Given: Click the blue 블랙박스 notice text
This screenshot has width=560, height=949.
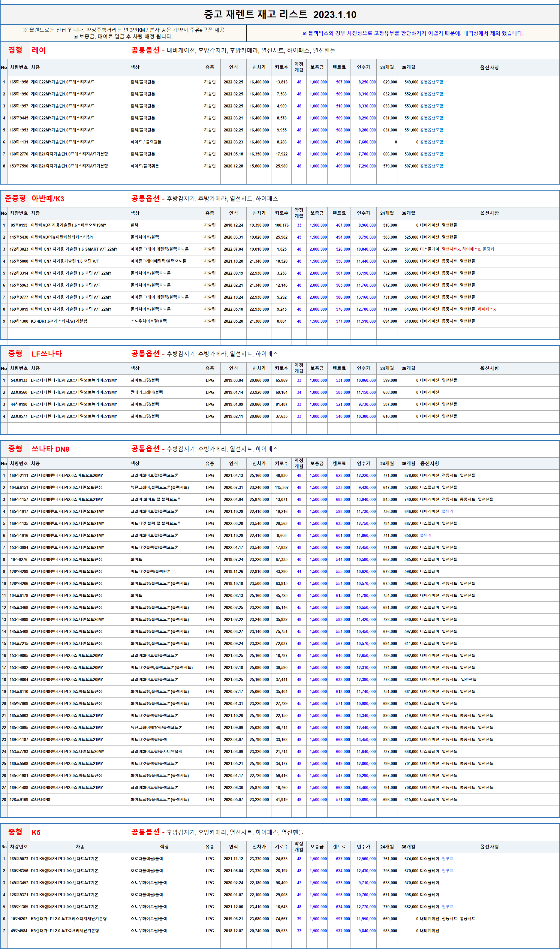Looking at the screenshot, I should click(412, 33).
